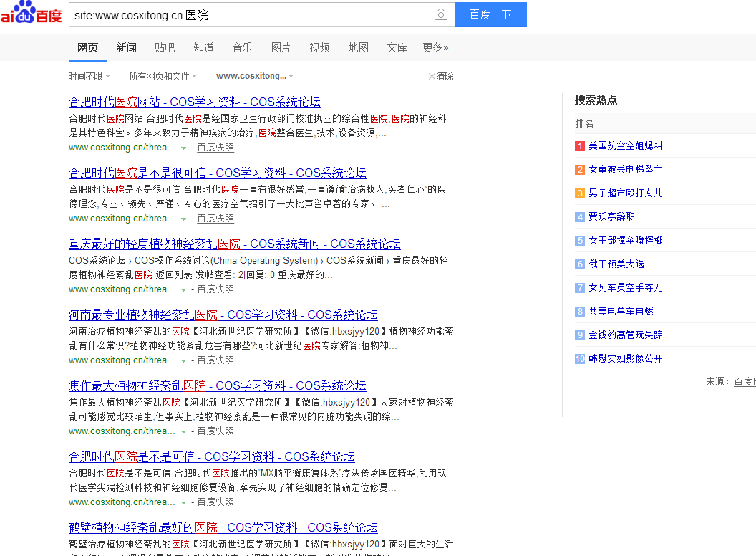
Task: Click the 百度一下 search button
Action: click(490, 14)
